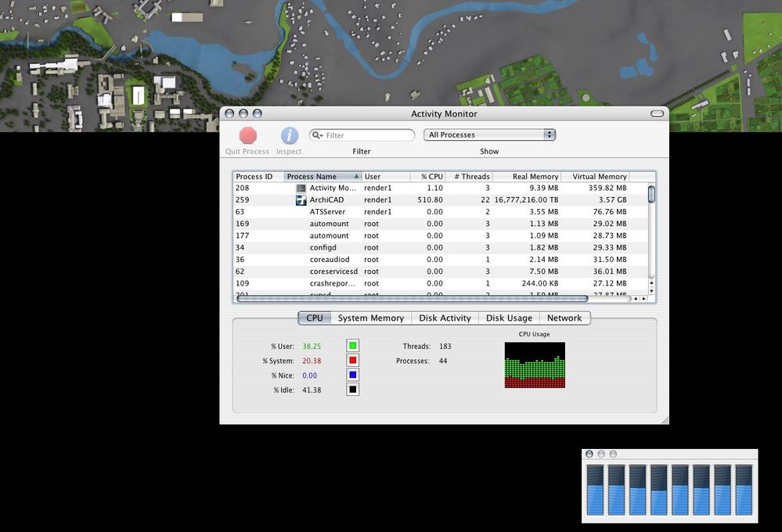Click the Threads count 183
This screenshot has height=532, width=782.
(x=445, y=346)
